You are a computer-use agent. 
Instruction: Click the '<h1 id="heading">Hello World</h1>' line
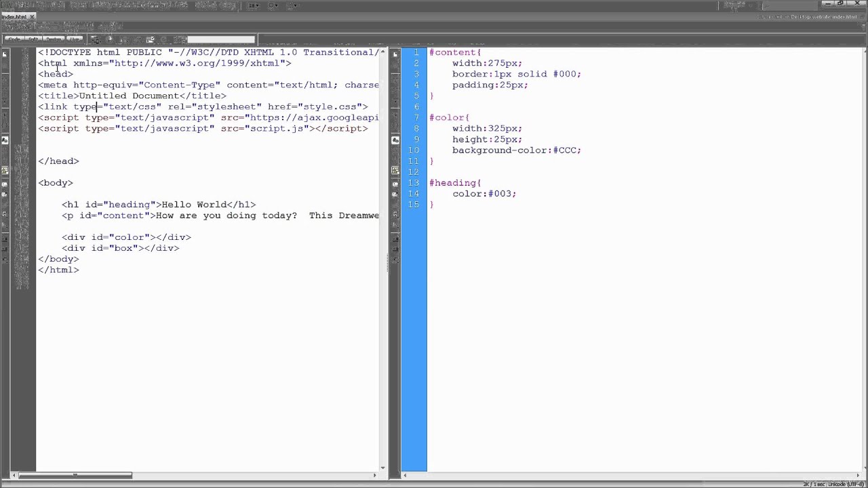click(159, 204)
